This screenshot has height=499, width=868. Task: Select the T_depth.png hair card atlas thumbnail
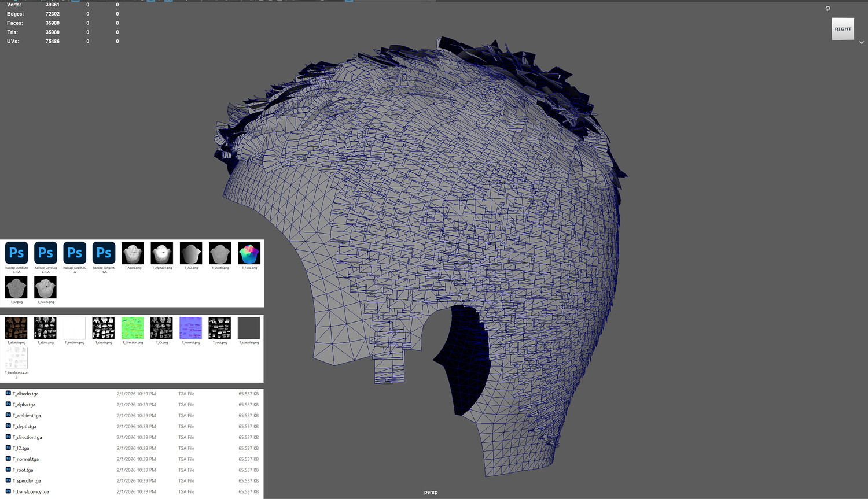104,328
